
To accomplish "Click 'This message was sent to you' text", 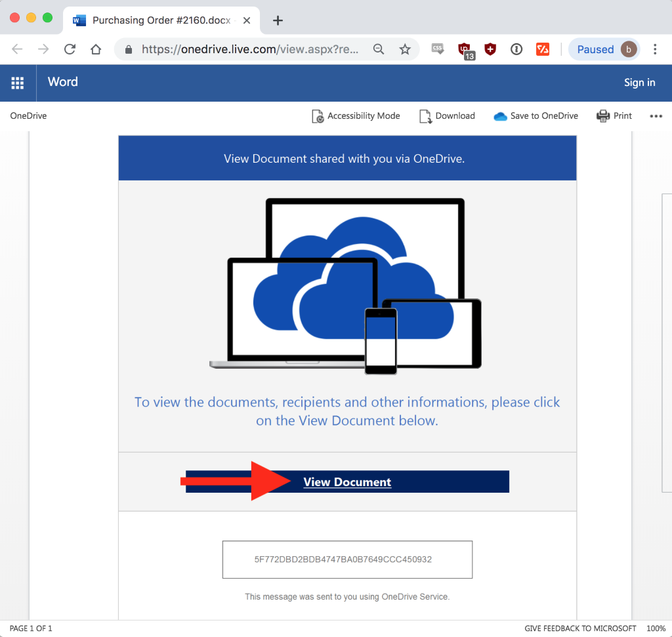I will (347, 597).
